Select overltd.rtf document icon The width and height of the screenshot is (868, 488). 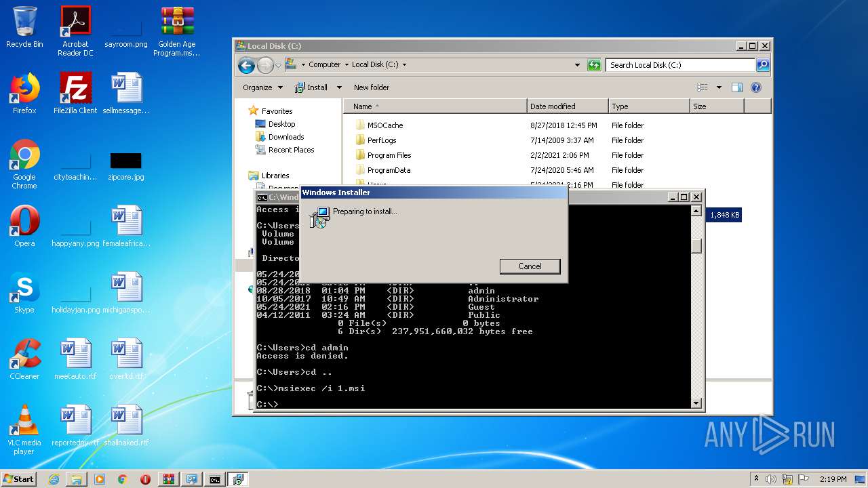(126, 359)
